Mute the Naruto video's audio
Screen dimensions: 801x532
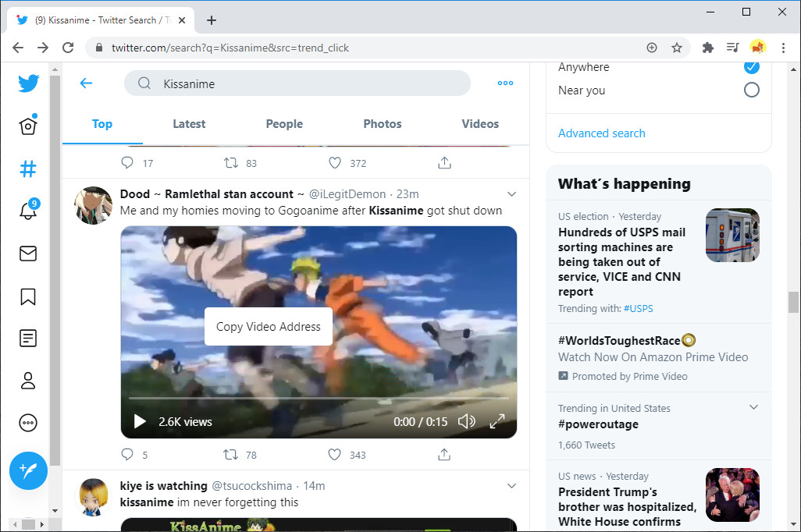[467, 420]
